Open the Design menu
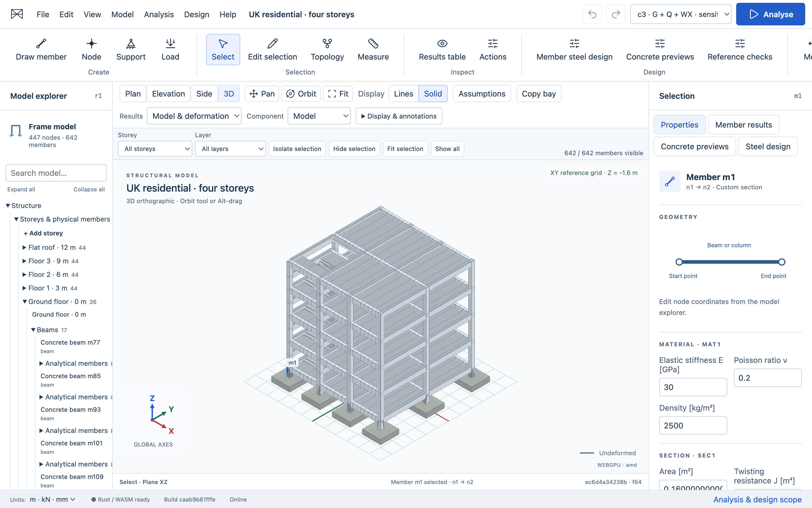This screenshot has width=812, height=508. [x=197, y=14]
